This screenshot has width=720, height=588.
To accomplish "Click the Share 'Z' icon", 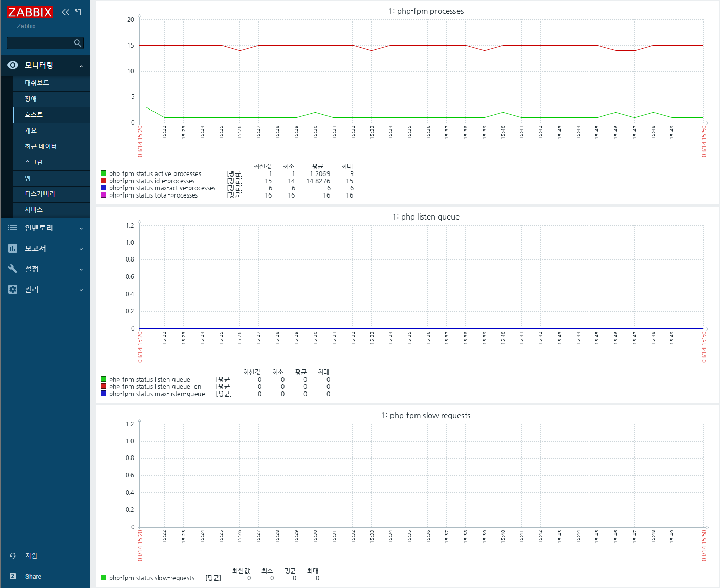I will (12, 576).
